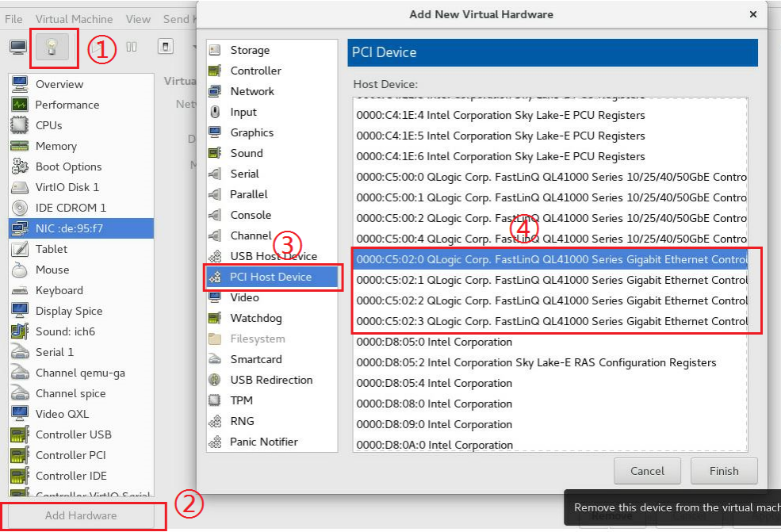Screen dimensions: 781x532
Task: Choose Controller hardware type in dialog
Action: click(272, 71)
